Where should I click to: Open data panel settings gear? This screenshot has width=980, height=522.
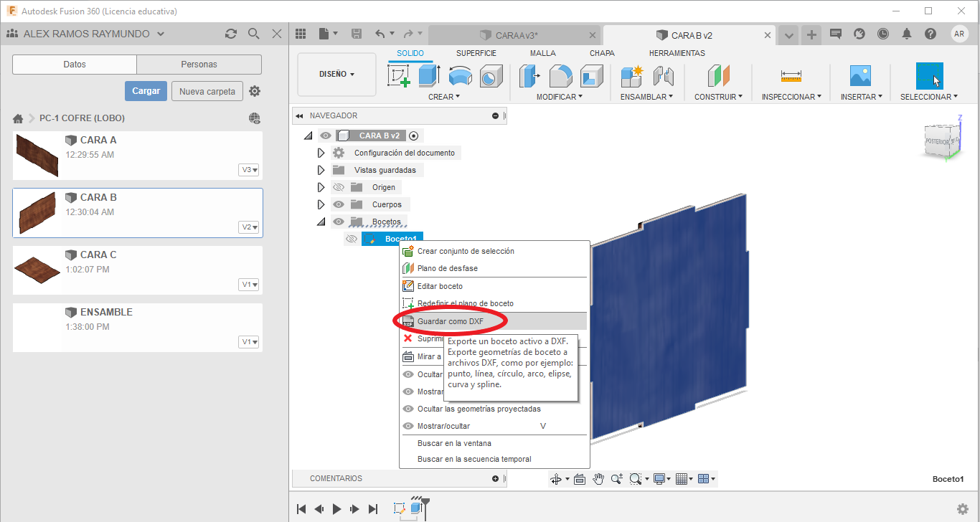(255, 91)
